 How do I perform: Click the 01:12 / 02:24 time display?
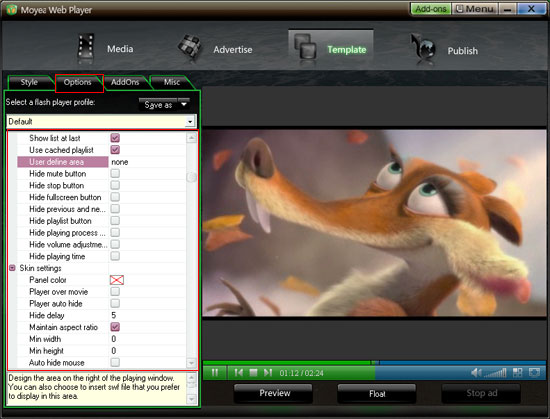[301, 373]
